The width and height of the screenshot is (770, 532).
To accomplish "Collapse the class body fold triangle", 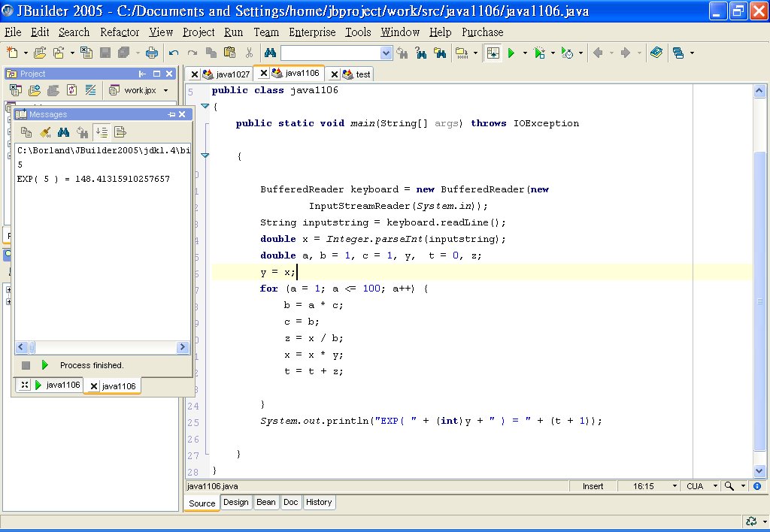I will pos(205,106).
